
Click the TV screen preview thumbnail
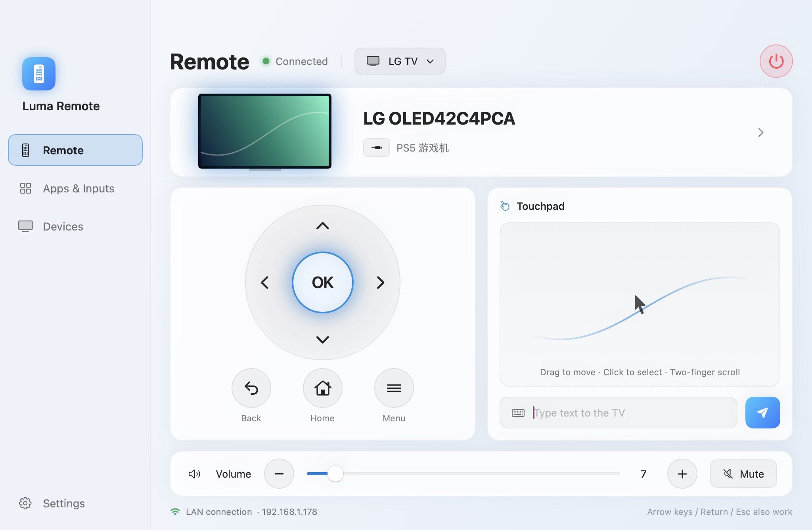pos(265,131)
